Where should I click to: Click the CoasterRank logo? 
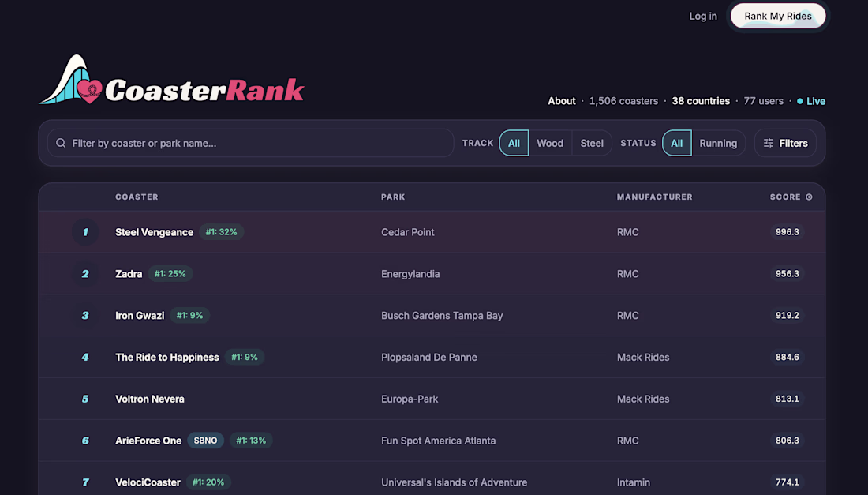click(171, 80)
